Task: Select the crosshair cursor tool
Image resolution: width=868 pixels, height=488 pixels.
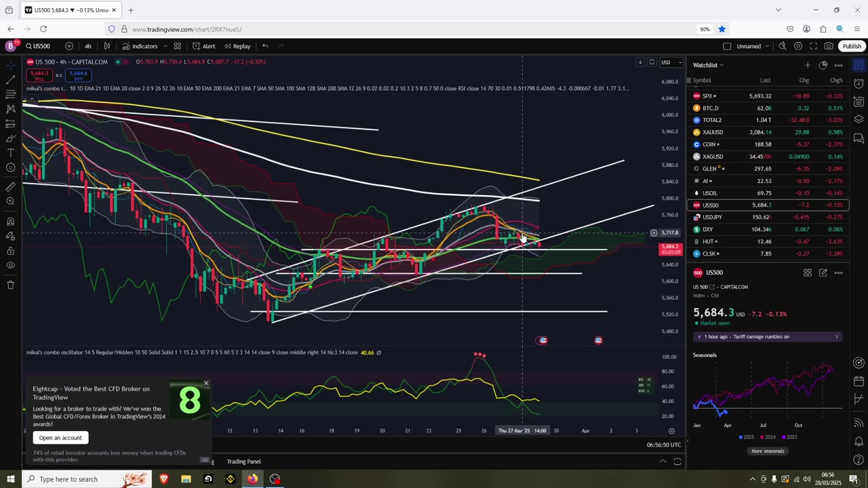Action: (x=11, y=65)
